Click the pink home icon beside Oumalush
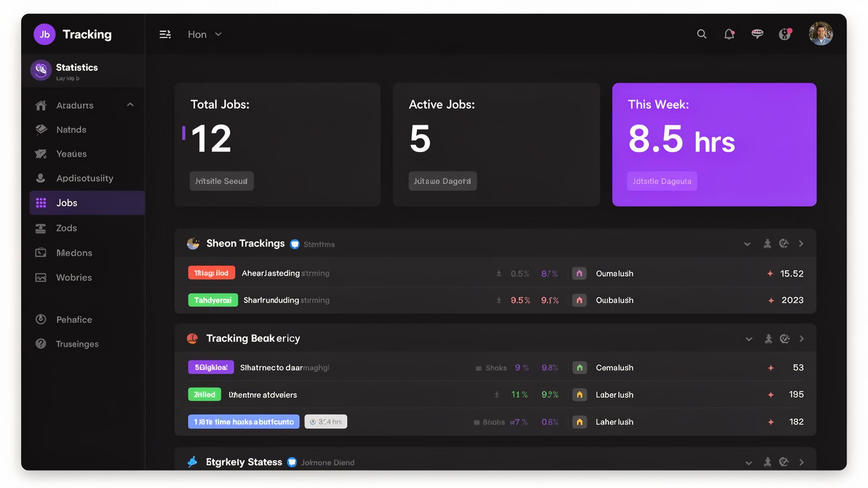The image size is (868, 488). pyautogui.click(x=579, y=273)
